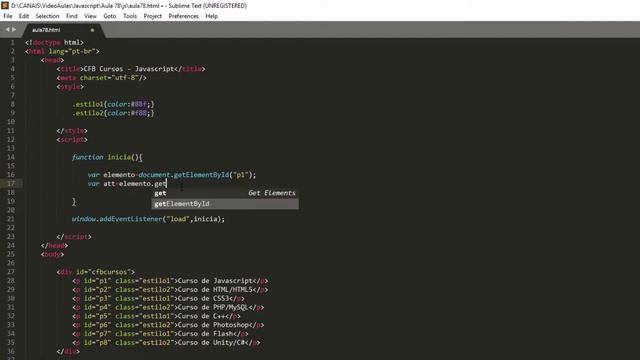Click line number 28 in gutter

(x=11, y=281)
